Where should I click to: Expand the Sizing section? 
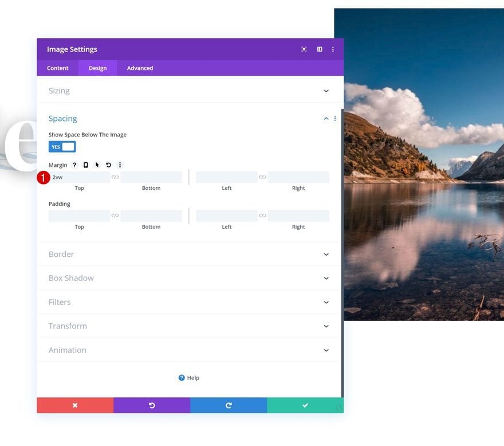[188, 91]
